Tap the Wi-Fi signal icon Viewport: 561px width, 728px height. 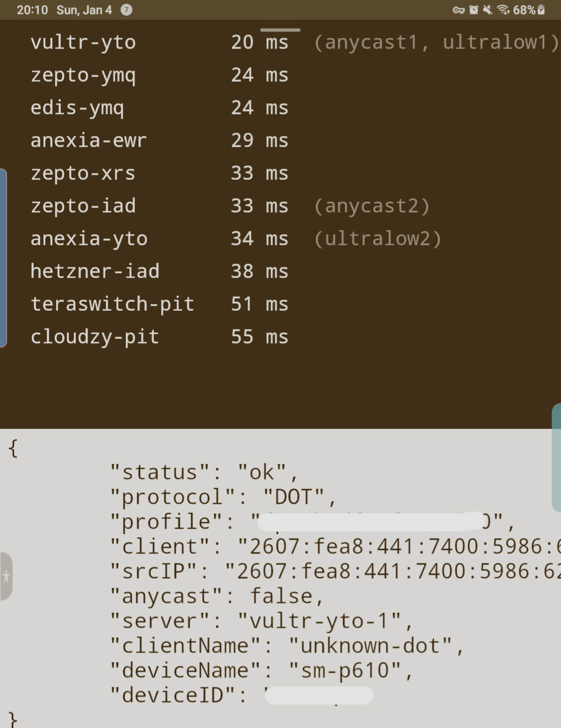503,10
